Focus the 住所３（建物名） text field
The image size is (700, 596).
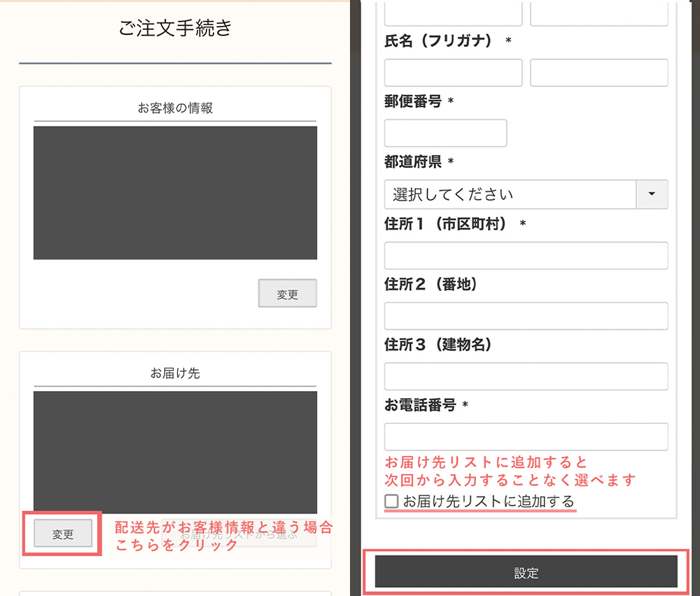pos(526,376)
